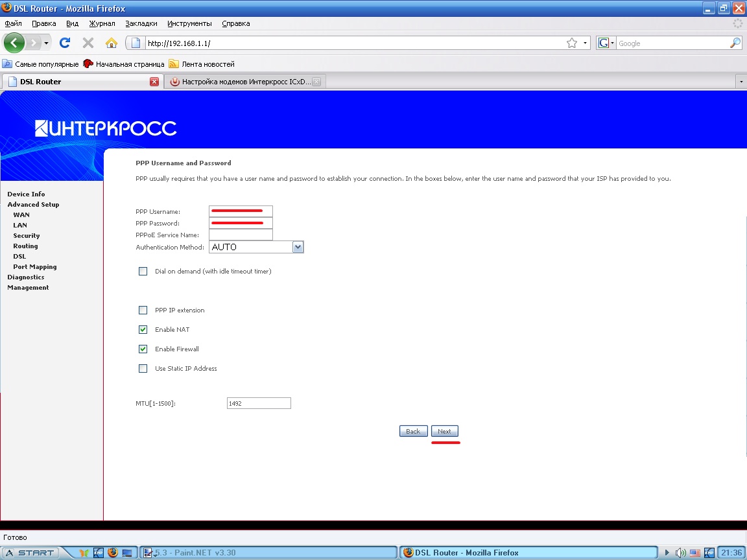The image size is (747, 560).
Task: Close the DSL Router tab
Action: click(154, 82)
